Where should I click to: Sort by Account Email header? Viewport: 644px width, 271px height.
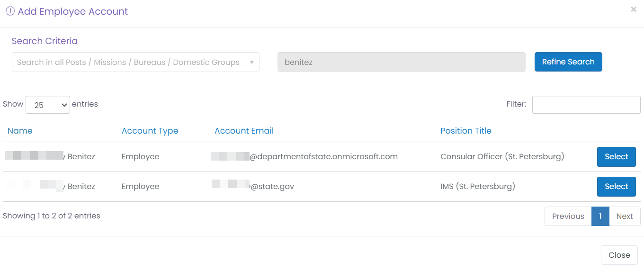244,131
